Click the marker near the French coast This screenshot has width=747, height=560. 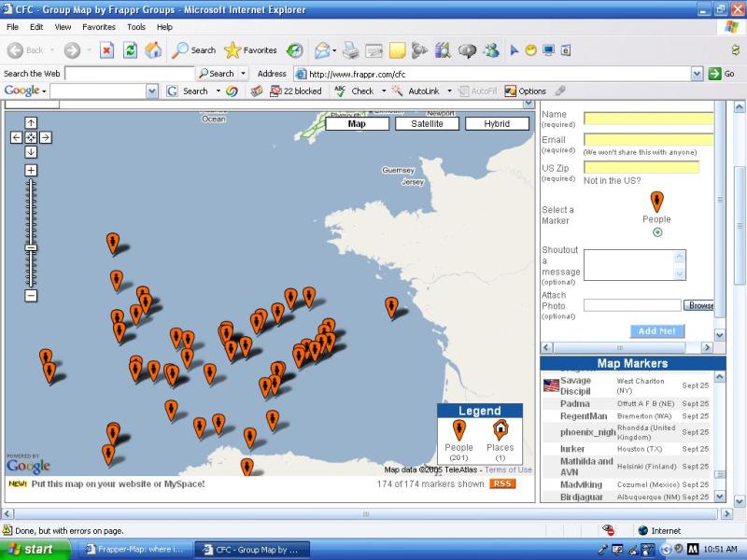pyautogui.click(x=391, y=307)
